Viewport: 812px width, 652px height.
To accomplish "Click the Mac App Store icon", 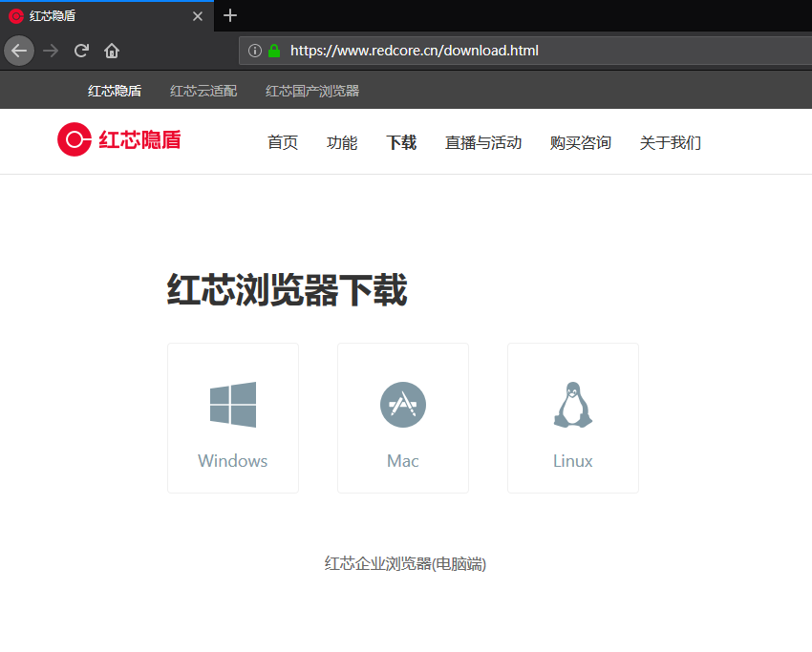I will (x=403, y=405).
